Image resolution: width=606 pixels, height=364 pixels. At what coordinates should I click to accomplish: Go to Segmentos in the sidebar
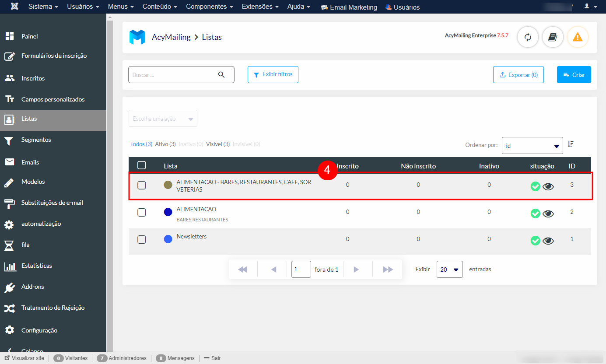[36, 140]
